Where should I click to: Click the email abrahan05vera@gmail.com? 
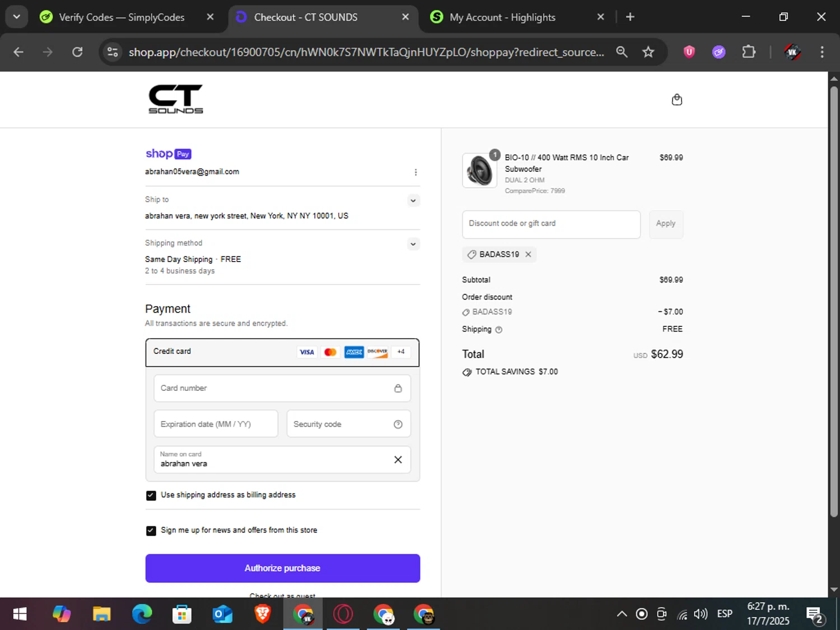point(192,172)
